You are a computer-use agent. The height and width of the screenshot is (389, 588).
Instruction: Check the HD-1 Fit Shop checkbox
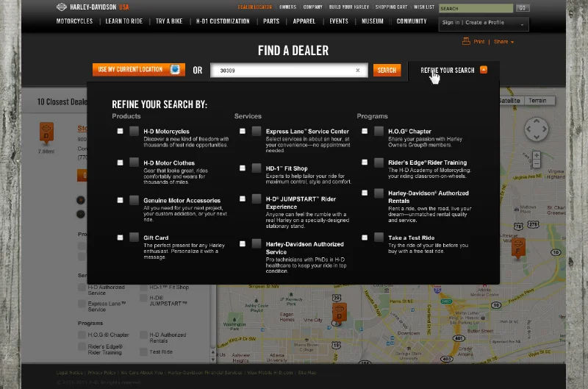(x=243, y=168)
